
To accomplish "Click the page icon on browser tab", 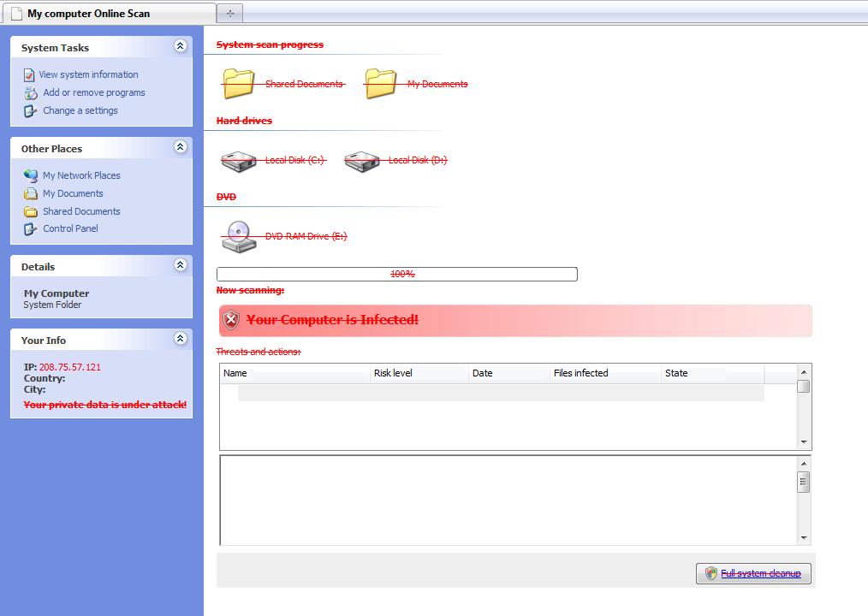I will [16, 14].
